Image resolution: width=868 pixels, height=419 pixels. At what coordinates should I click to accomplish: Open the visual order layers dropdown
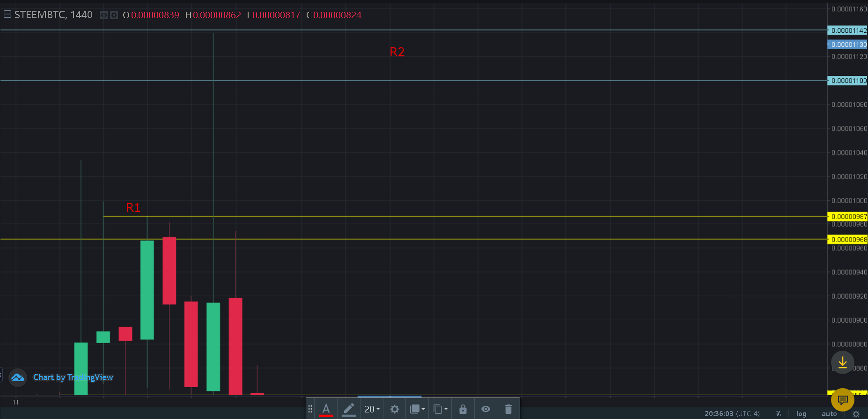point(417,409)
